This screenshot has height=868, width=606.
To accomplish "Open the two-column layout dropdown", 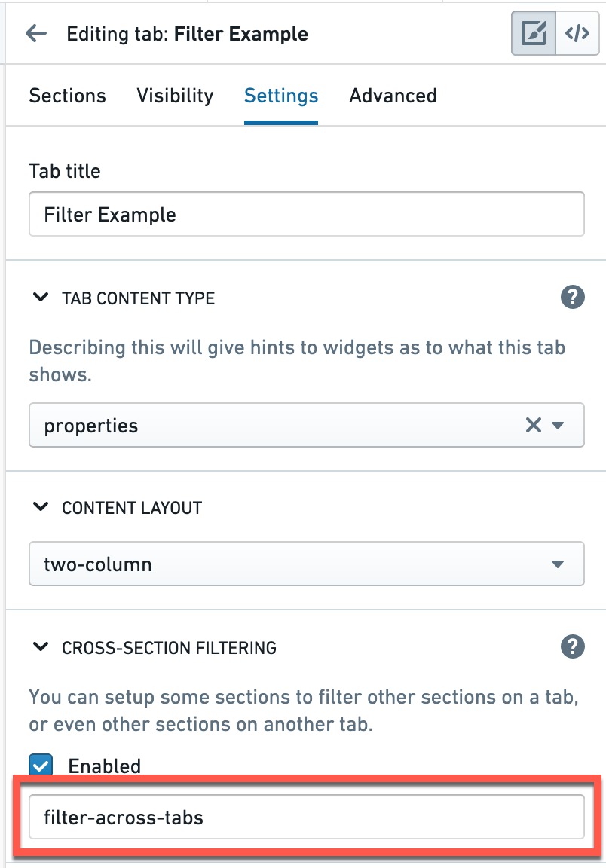I will (306, 564).
